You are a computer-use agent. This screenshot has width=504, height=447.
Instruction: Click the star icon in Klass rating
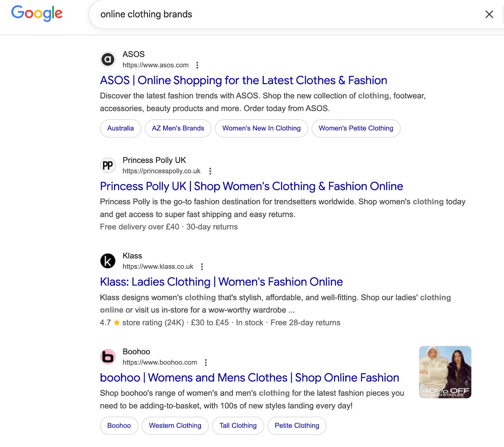117,323
